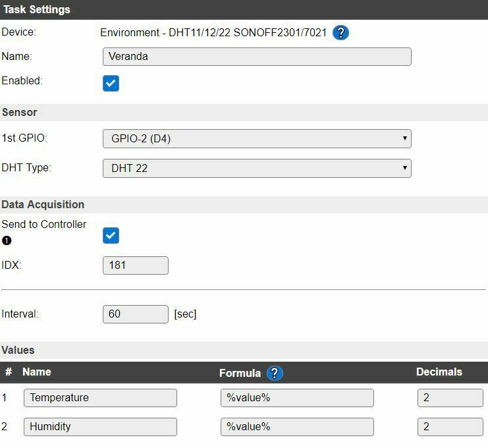Click the controller number 1 badge icon
This screenshot has width=488, height=448.
7,240
